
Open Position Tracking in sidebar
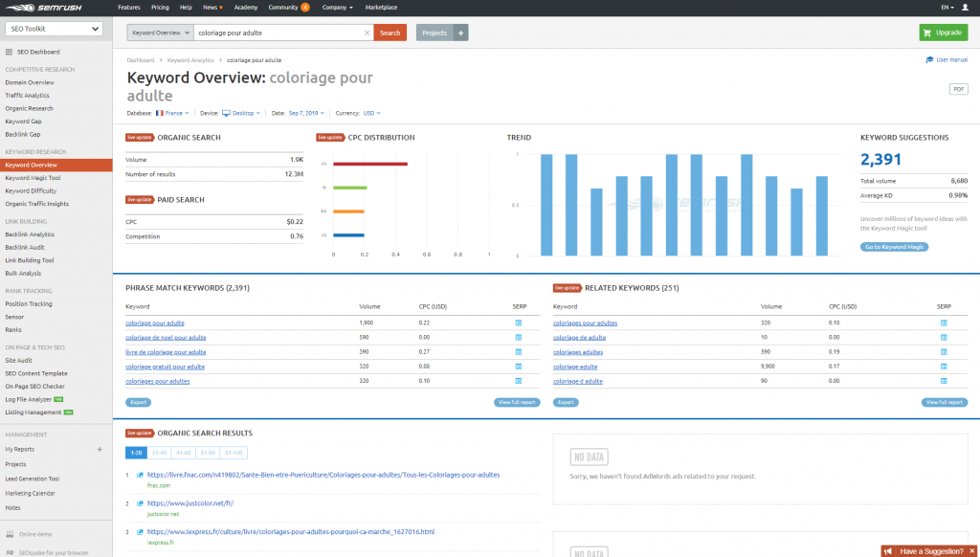click(29, 303)
